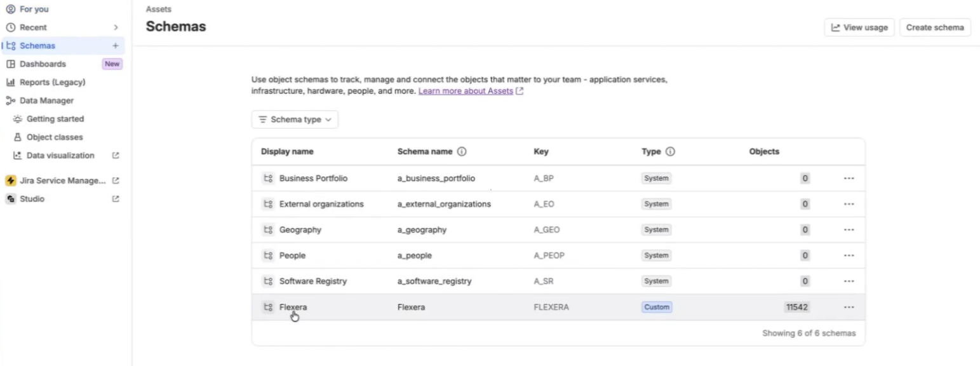Click external link icon after Learn more

point(520,91)
